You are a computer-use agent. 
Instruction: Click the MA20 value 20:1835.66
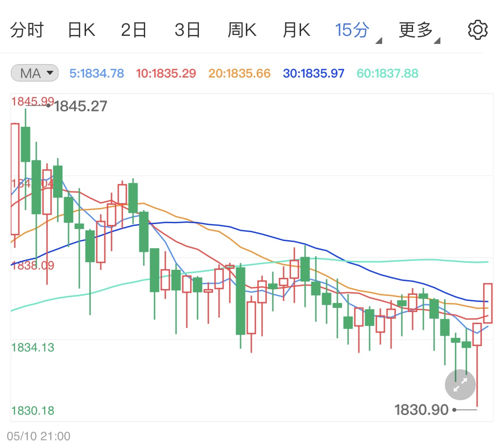click(x=240, y=73)
